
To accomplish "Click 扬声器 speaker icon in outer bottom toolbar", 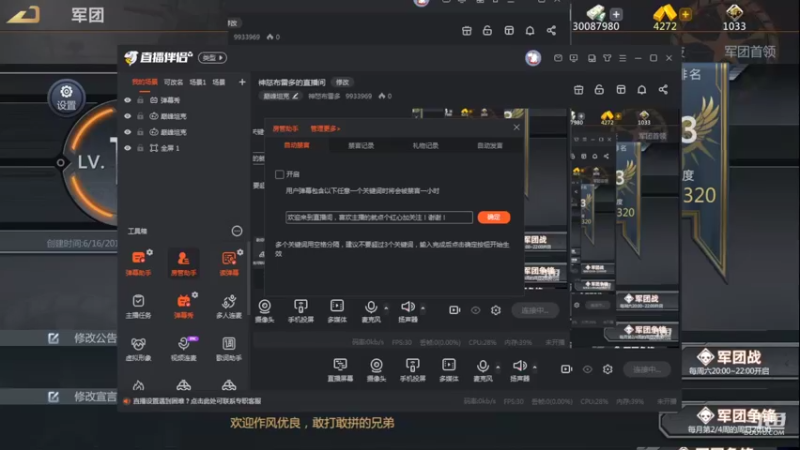I will tap(520, 370).
